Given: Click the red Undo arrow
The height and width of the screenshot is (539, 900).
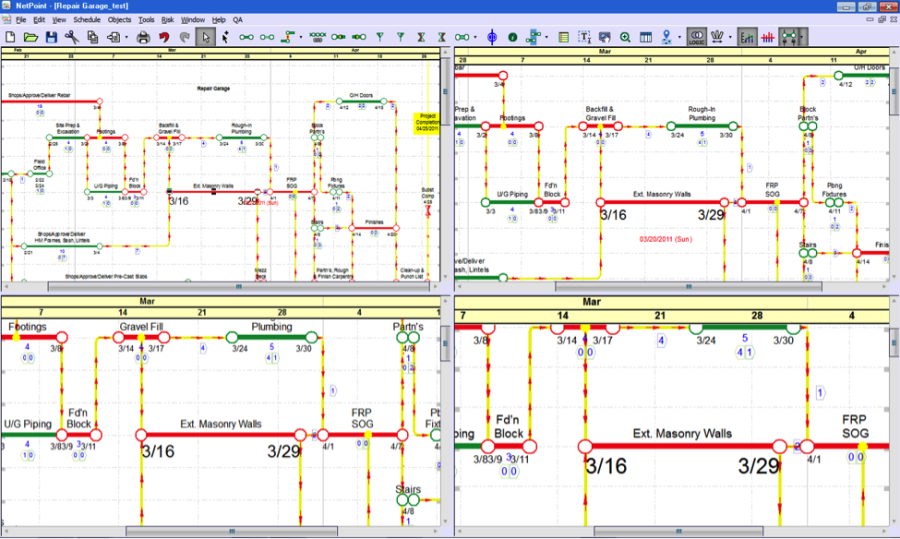Looking at the screenshot, I should (165, 37).
